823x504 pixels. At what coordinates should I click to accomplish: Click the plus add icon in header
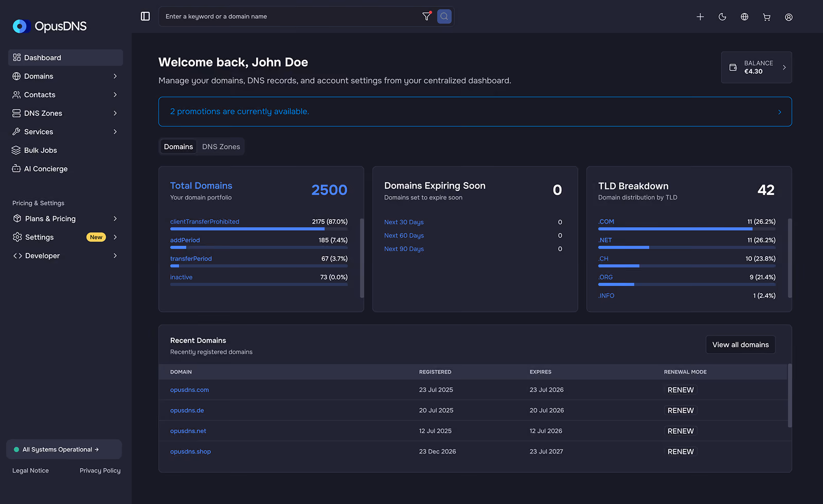click(700, 17)
